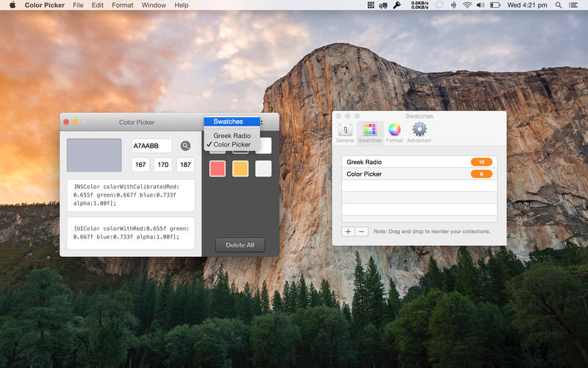Screen dimensions: 588x368
Task: Pick the red color swatch
Action: (x=218, y=169)
